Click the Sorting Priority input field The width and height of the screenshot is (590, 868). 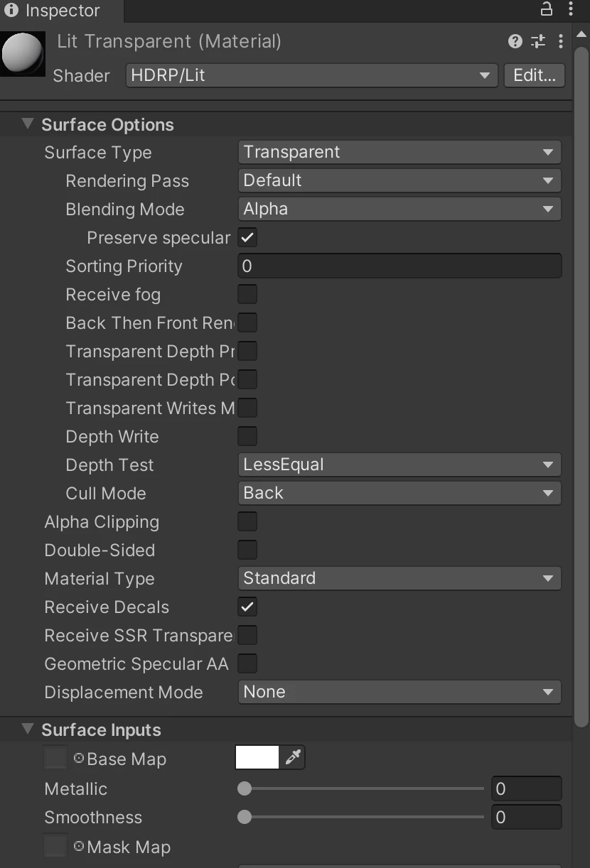coord(399,266)
